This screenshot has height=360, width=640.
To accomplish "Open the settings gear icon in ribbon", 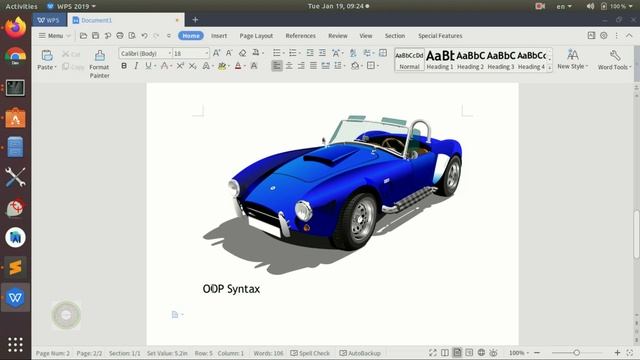I will [x=604, y=36].
